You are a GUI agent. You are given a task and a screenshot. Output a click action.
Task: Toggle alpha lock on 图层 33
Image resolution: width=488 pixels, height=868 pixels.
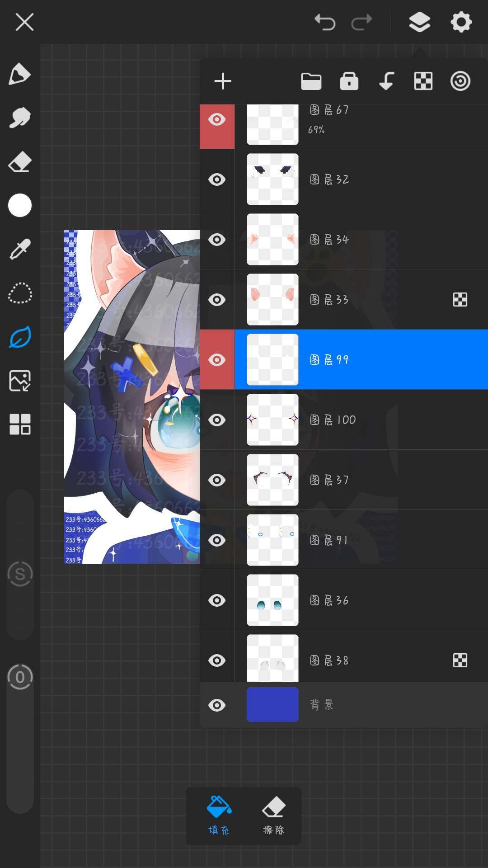pos(460,300)
